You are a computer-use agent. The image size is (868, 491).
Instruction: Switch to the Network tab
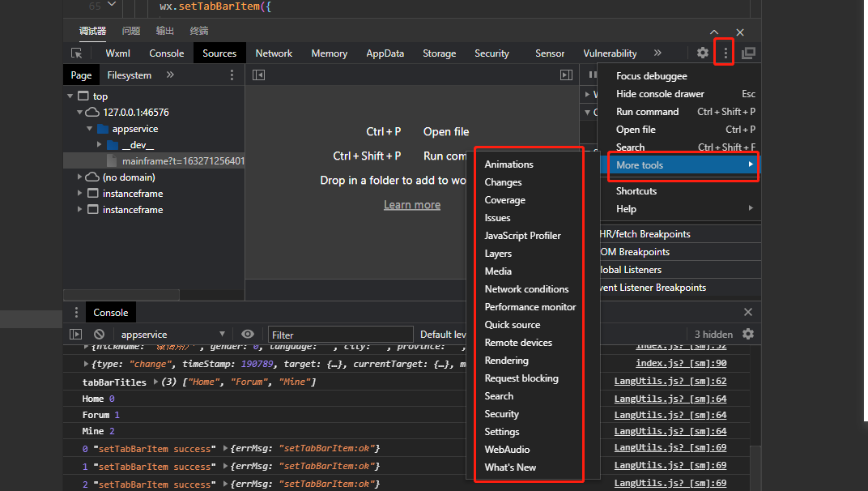pyautogui.click(x=274, y=53)
